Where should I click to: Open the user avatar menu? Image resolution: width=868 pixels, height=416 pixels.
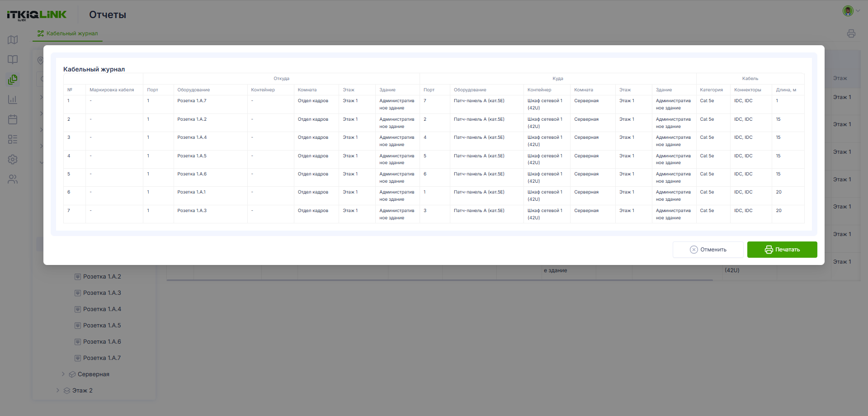click(x=851, y=11)
